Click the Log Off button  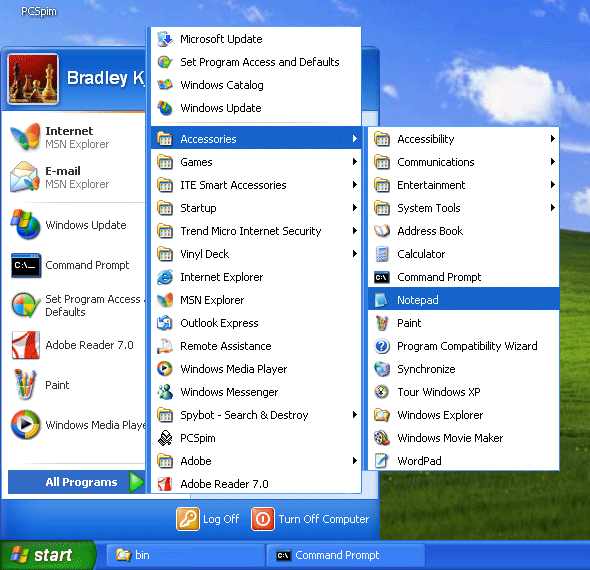coord(208,519)
